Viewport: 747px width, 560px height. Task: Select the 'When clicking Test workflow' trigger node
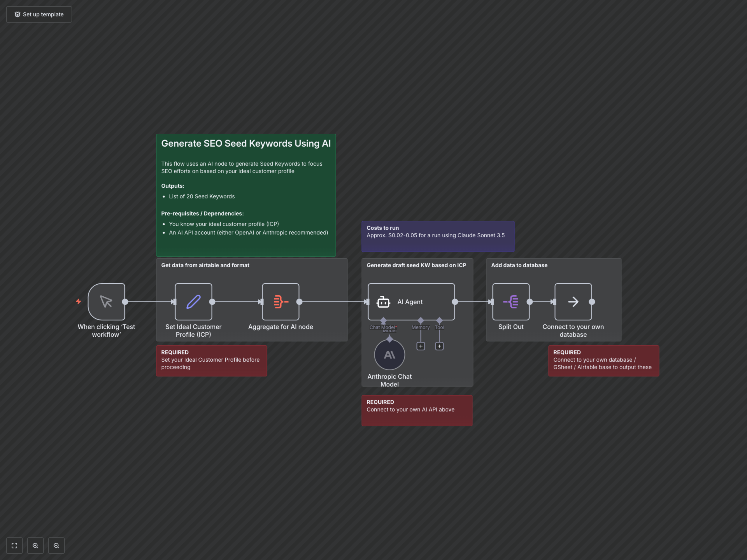point(106,301)
